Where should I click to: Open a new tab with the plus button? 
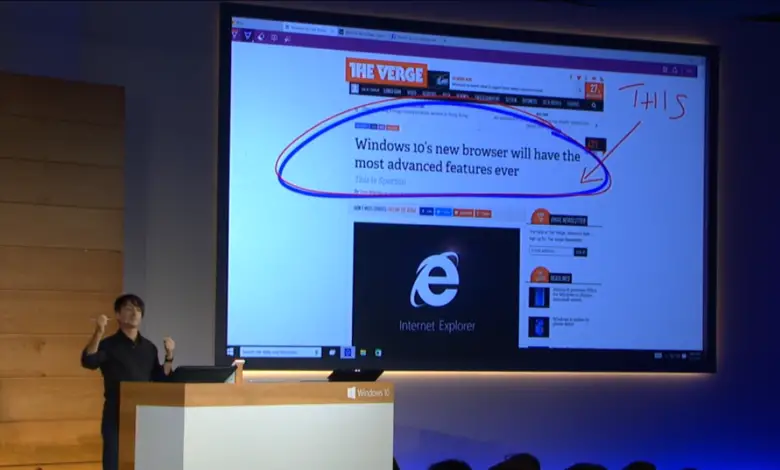coord(445,40)
